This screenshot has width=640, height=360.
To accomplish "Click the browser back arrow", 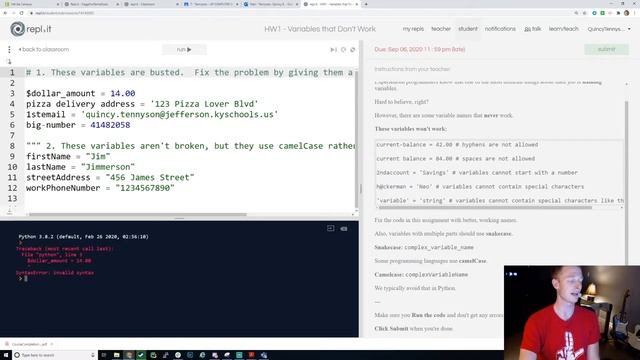I will (x=5, y=13).
